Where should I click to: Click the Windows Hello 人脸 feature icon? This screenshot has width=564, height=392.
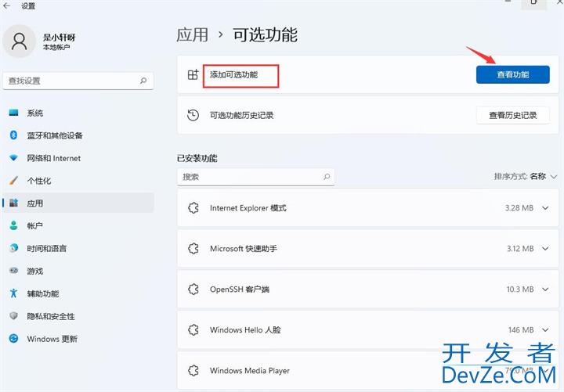(x=193, y=329)
